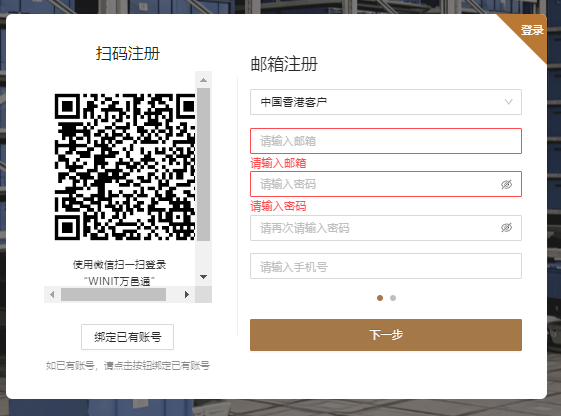The width and height of the screenshot is (561, 416).
Task: Click the 下一步 next step button
Action: coord(386,335)
